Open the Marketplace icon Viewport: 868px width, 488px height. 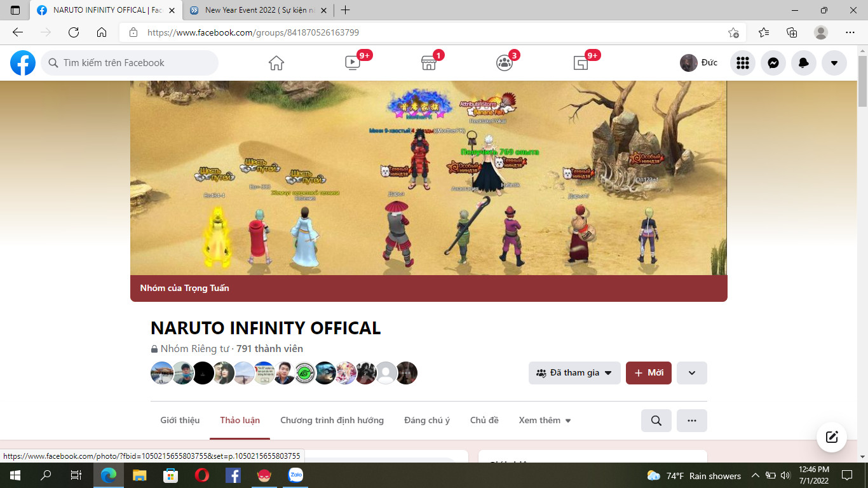click(429, 63)
